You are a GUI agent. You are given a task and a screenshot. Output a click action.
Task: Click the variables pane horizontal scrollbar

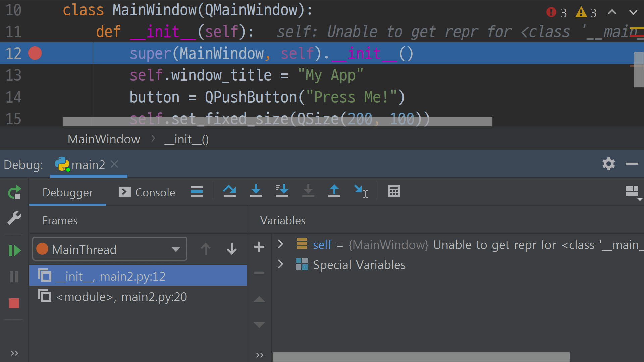point(421,357)
